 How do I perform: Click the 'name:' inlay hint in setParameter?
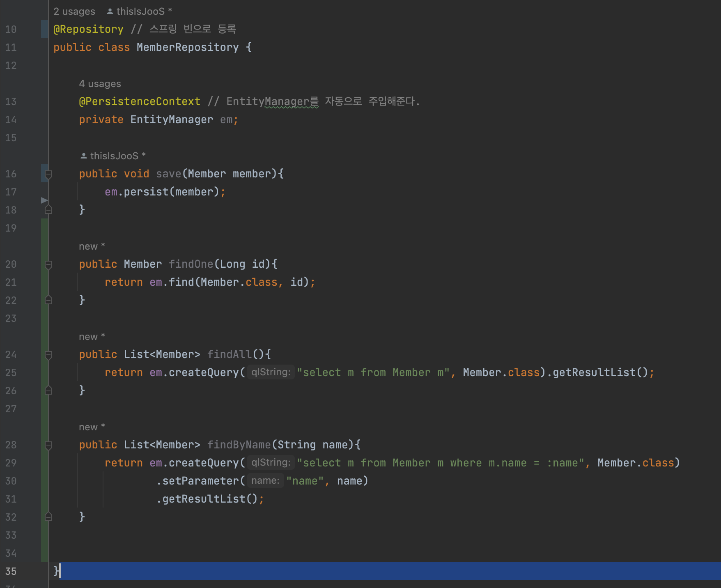point(265,480)
